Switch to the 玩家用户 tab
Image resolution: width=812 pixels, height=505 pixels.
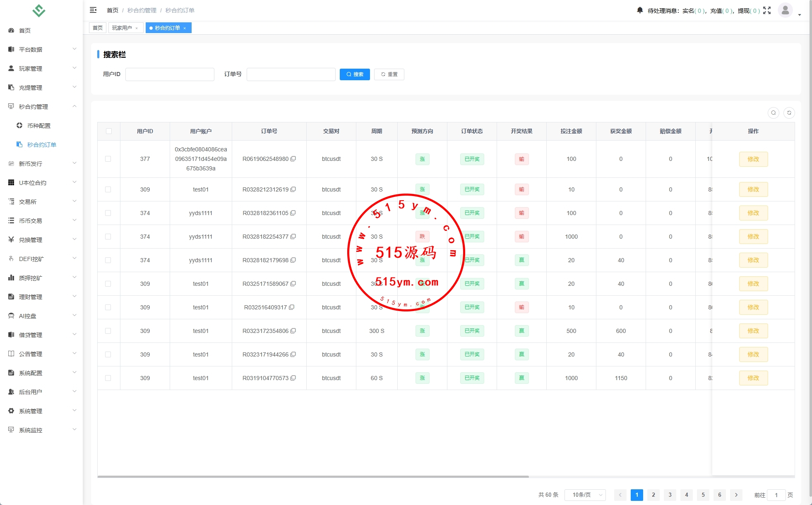pos(122,28)
